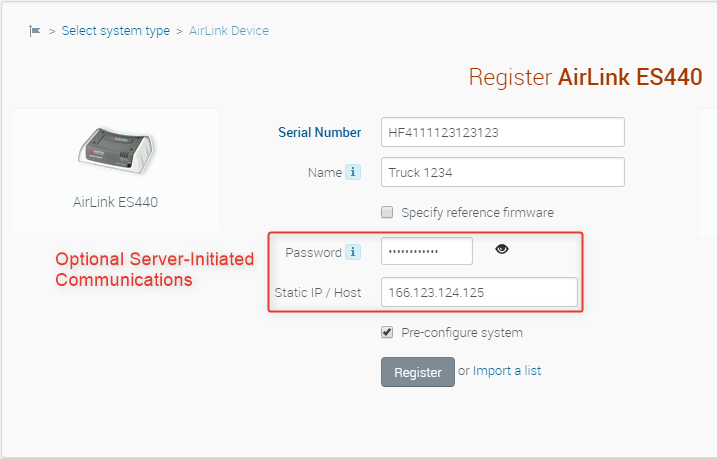Open the info tooltip beside Name
The image size is (717, 459).
[x=353, y=172]
